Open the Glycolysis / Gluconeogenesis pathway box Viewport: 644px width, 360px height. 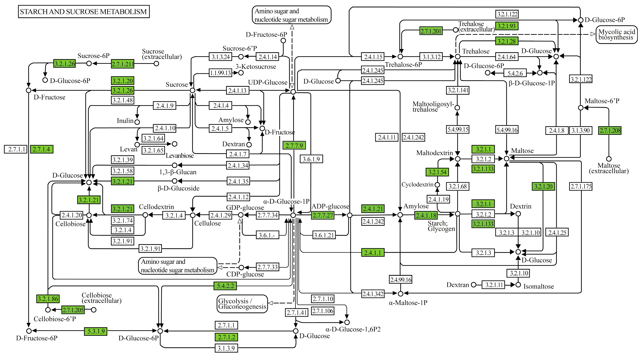(x=242, y=304)
